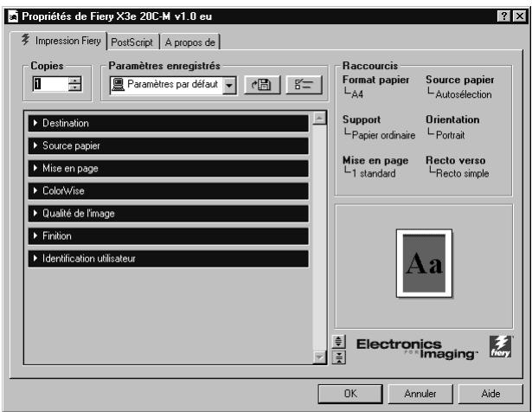Click the save settings icon button
The width and height of the screenshot is (532, 412).
(262, 85)
